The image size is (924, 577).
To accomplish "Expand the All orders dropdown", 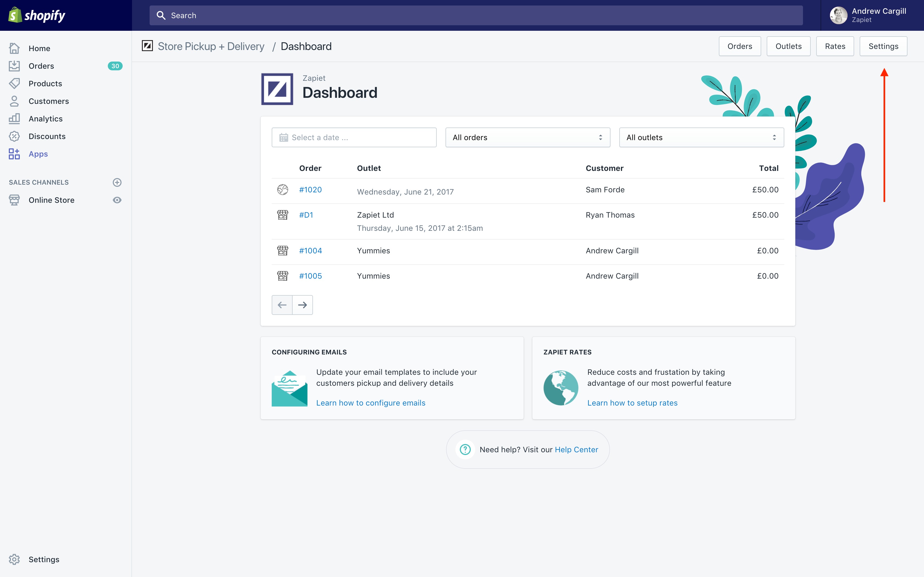I will coord(527,137).
